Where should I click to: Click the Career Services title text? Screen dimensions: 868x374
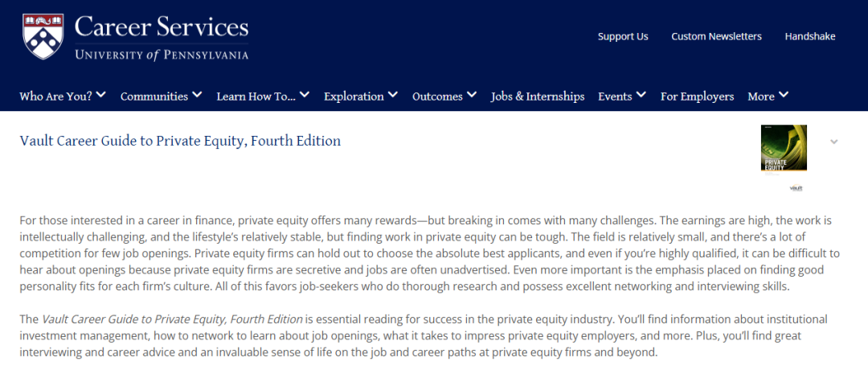pos(162,27)
